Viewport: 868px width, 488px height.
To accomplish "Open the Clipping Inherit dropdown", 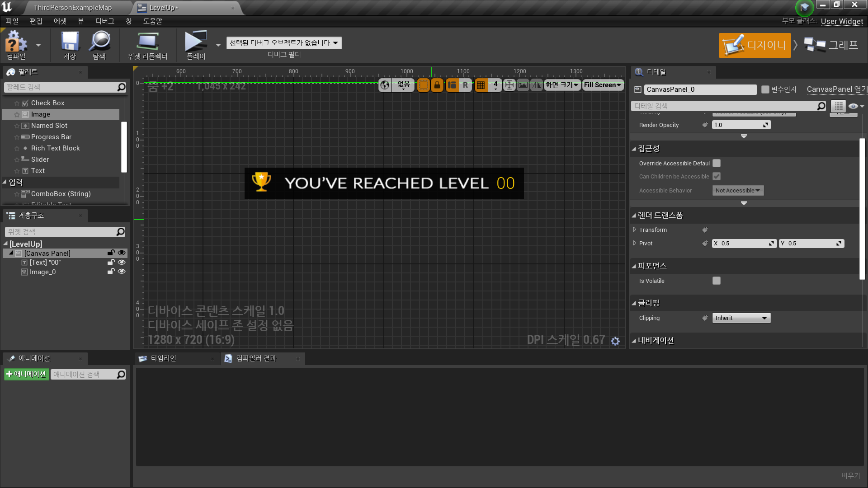I will point(741,318).
